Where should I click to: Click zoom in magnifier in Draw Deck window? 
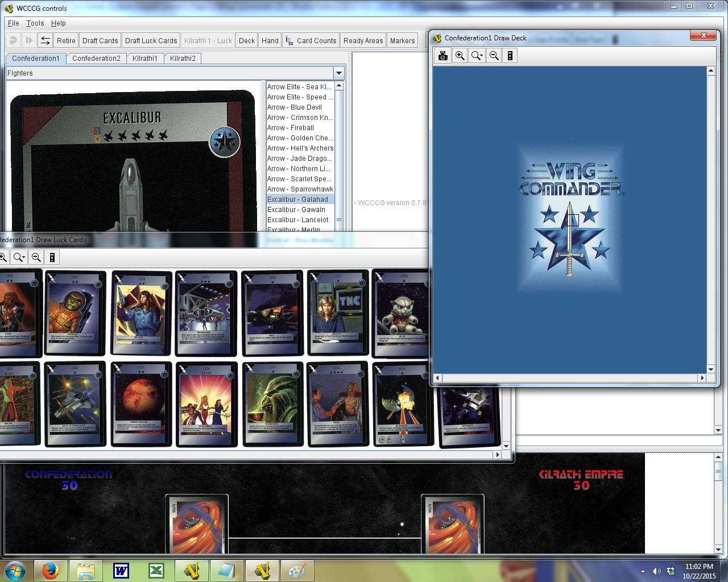pyautogui.click(x=460, y=56)
